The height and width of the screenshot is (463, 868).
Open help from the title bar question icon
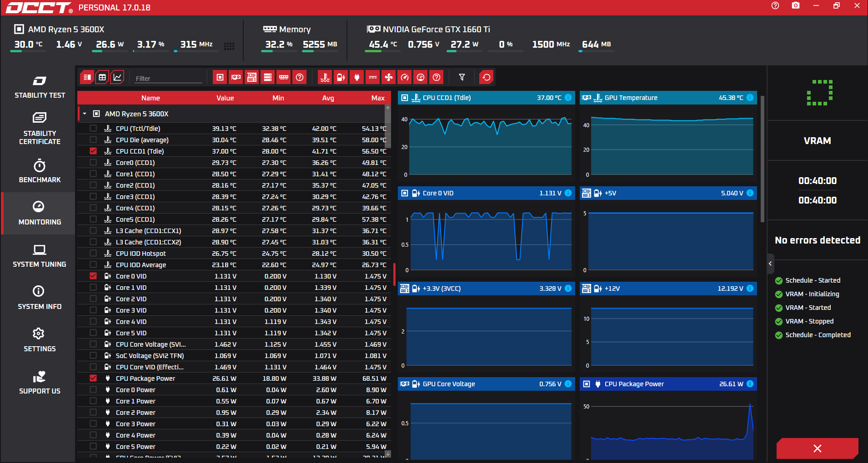(775, 5)
